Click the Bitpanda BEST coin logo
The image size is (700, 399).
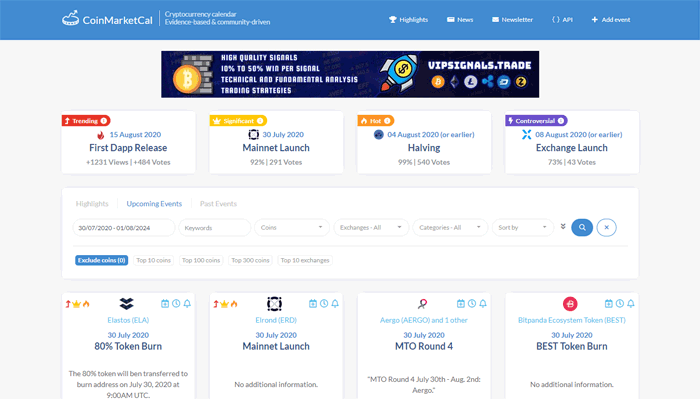570,303
